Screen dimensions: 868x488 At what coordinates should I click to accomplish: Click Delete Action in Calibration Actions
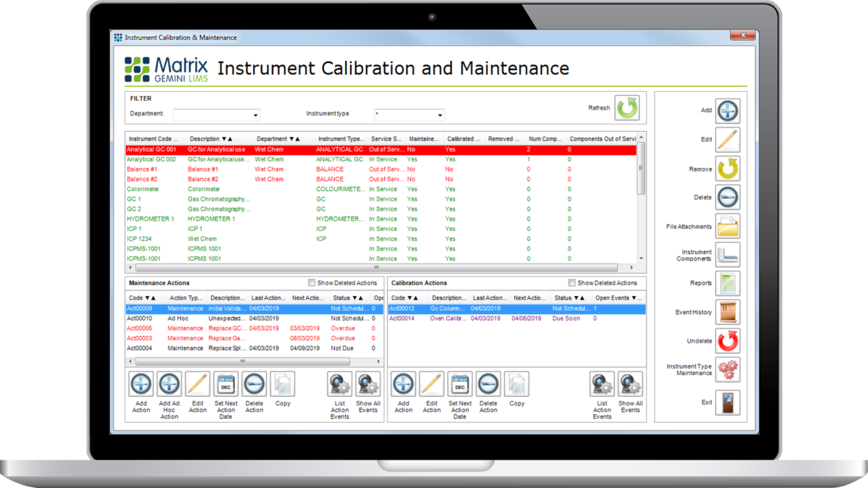(x=488, y=384)
